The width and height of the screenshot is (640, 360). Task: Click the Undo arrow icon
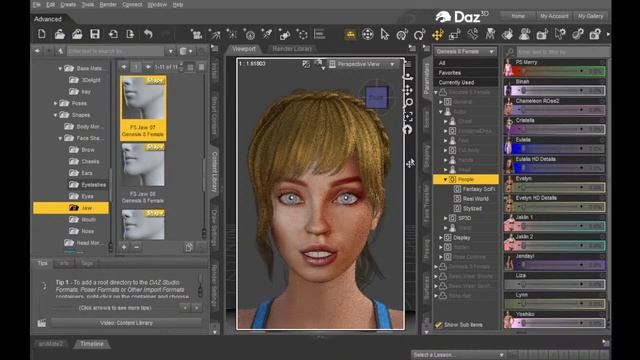click(x=148, y=34)
